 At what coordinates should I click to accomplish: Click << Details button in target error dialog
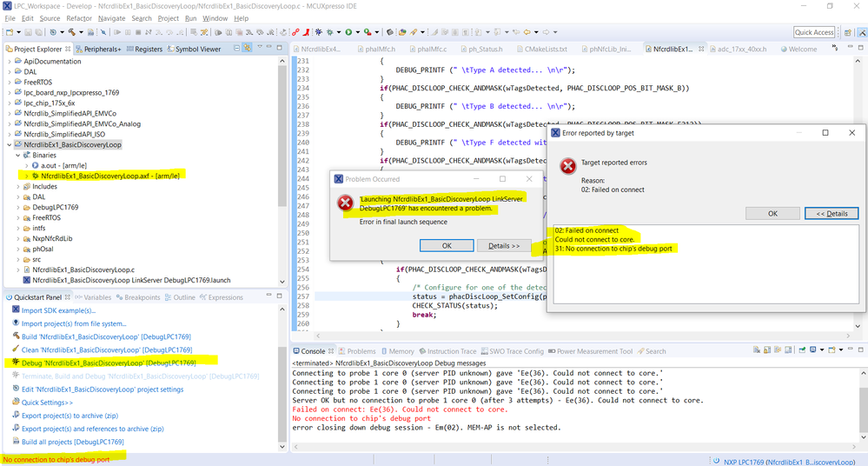(832, 213)
